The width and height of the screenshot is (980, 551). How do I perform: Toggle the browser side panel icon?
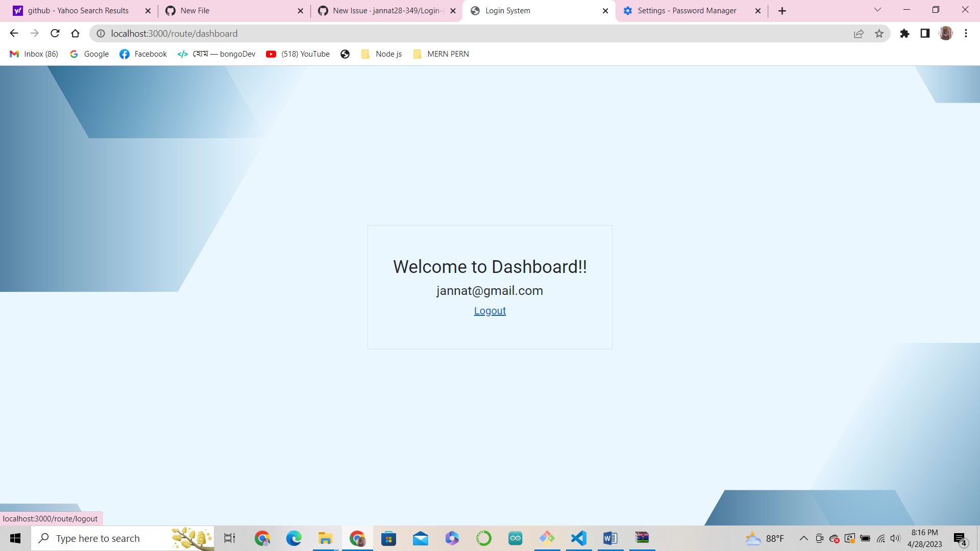(x=925, y=34)
